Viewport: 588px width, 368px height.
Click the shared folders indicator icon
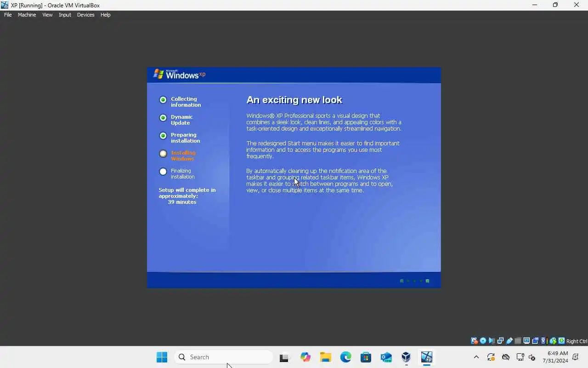(518, 341)
